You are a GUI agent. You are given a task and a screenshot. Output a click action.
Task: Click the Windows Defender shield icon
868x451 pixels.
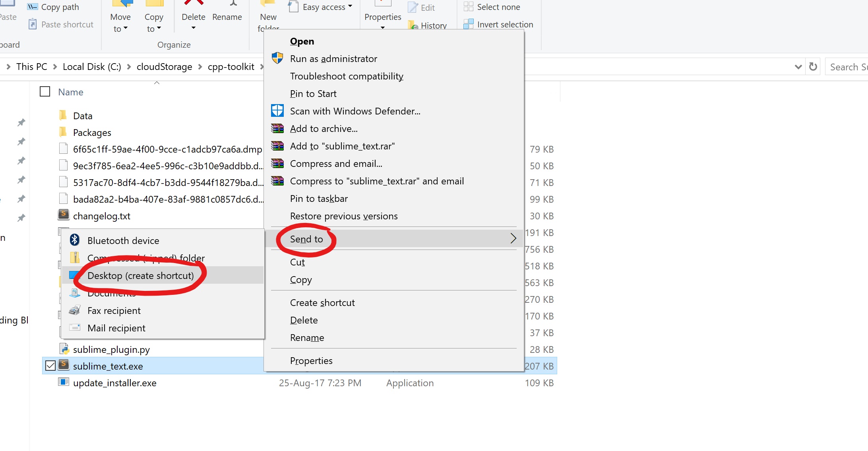point(277,110)
